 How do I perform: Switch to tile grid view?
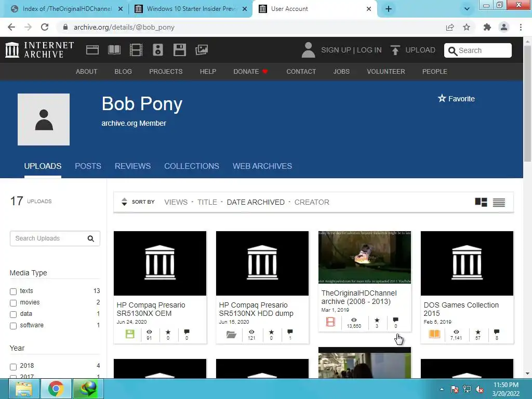(481, 202)
